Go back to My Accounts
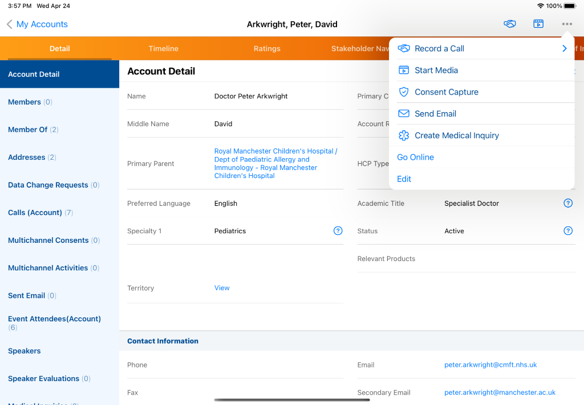This screenshot has width=584, height=405. 42,24
